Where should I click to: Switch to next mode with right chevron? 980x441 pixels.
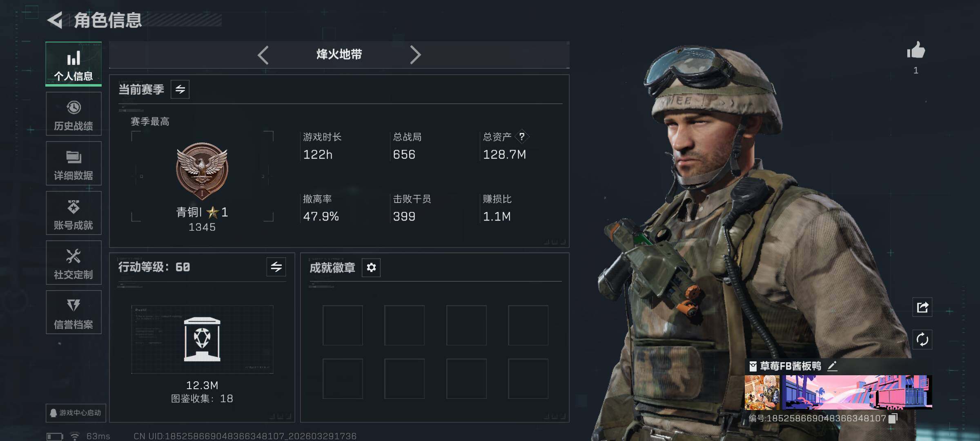click(415, 55)
